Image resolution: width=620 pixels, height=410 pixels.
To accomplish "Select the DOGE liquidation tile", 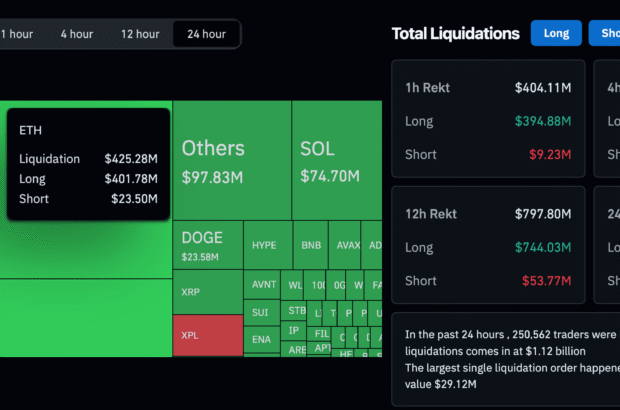I will click(x=208, y=246).
